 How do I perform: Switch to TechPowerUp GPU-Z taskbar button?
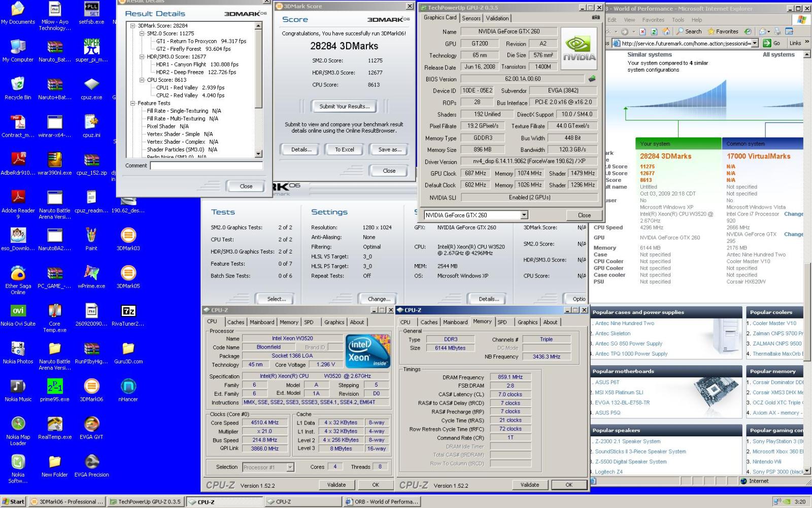click(146, 501)
